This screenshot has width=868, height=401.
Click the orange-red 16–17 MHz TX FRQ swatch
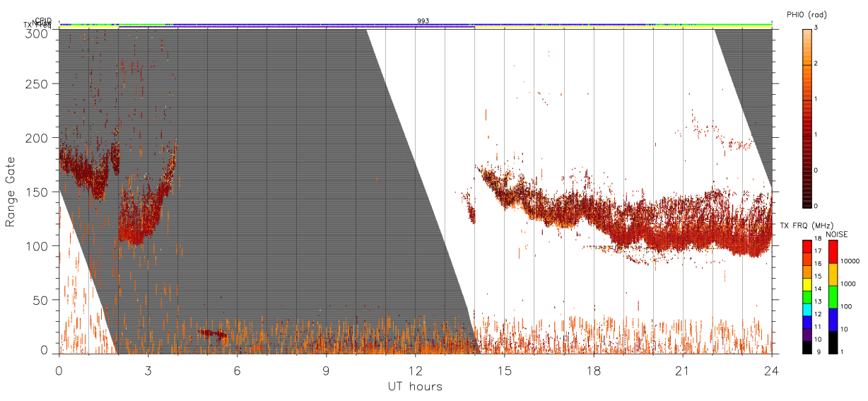click(807, 259)
